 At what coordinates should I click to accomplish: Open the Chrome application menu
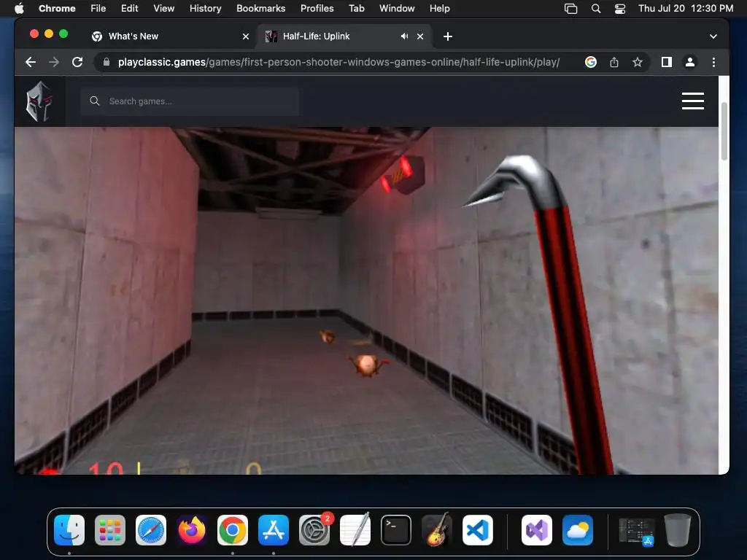pos(57,8)
